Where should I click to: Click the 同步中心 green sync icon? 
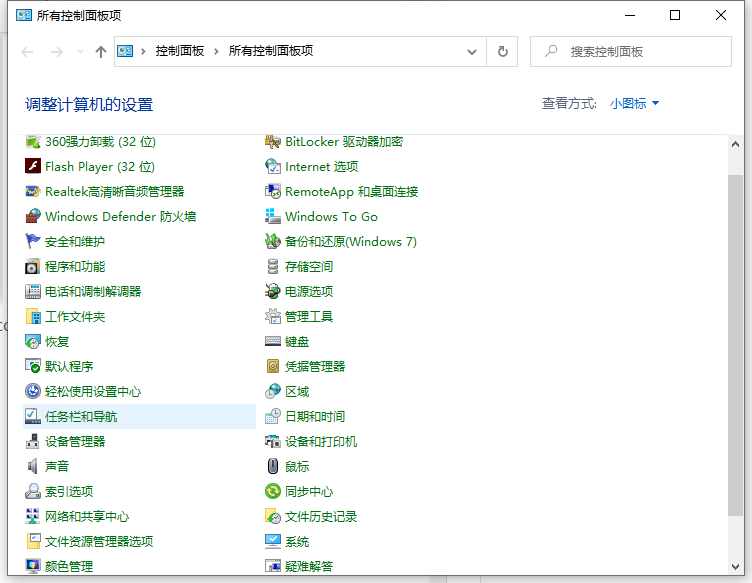pos(273,492)
